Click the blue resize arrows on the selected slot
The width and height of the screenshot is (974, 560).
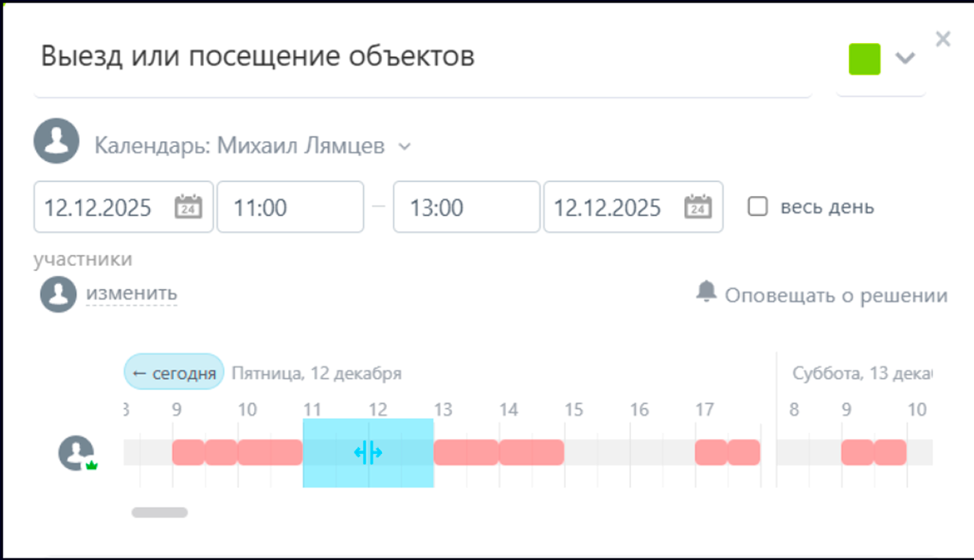point(368,452)
